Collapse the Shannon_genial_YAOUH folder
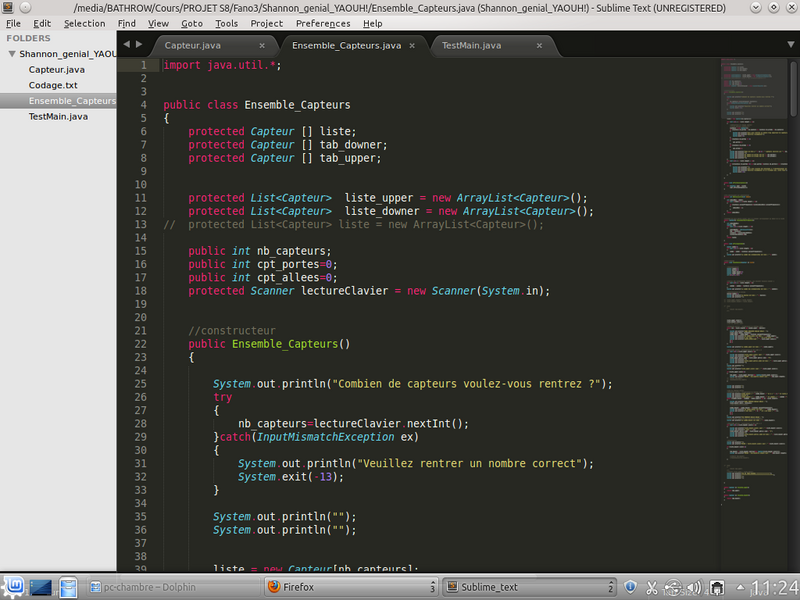800x600 pixels. tap(11, 54)
